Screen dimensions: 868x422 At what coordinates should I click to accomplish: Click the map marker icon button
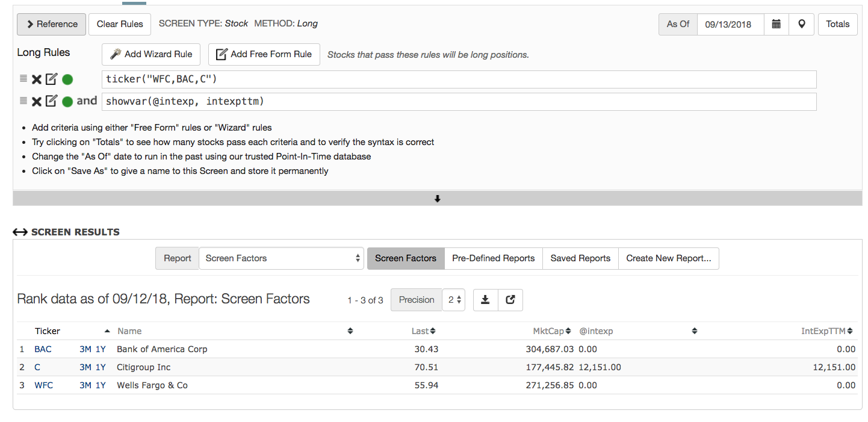click(x=802, y=24)
